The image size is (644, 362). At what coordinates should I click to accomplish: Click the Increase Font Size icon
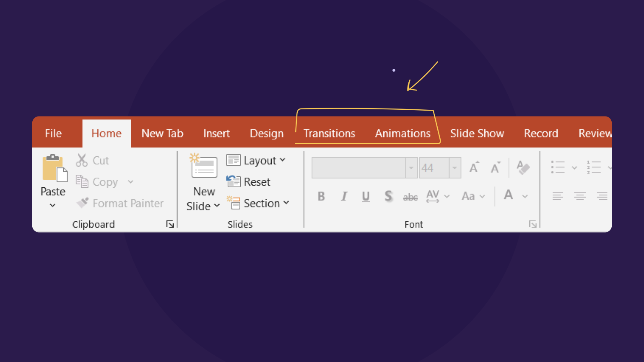tap(473, 167)
